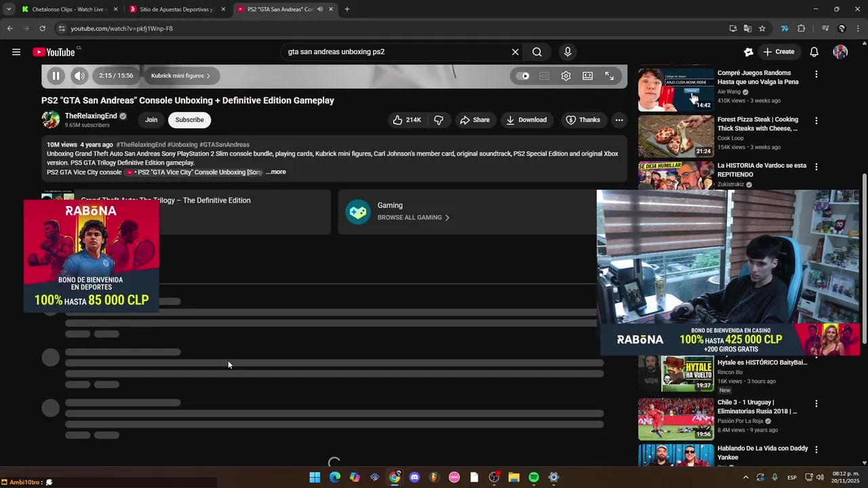This screenshot has width=868, height=488.
Task: Mute the playing tab via speaker icon
Action: 319,9
